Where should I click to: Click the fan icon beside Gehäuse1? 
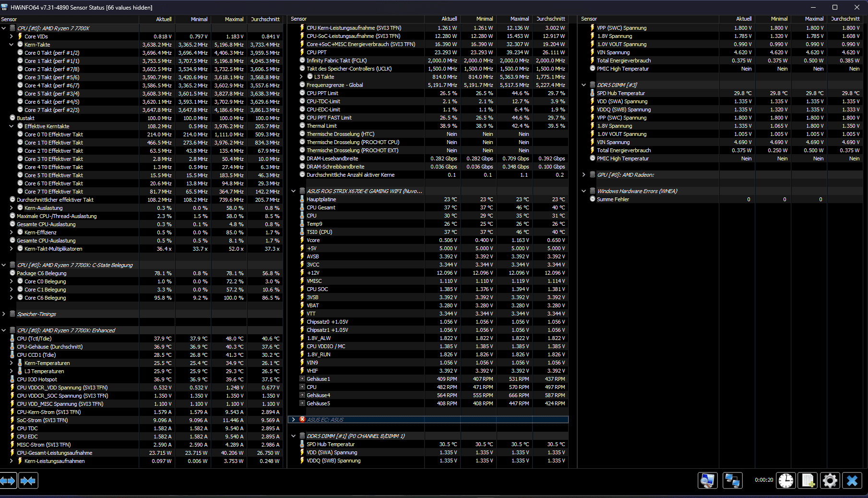[x=302, y=379]
